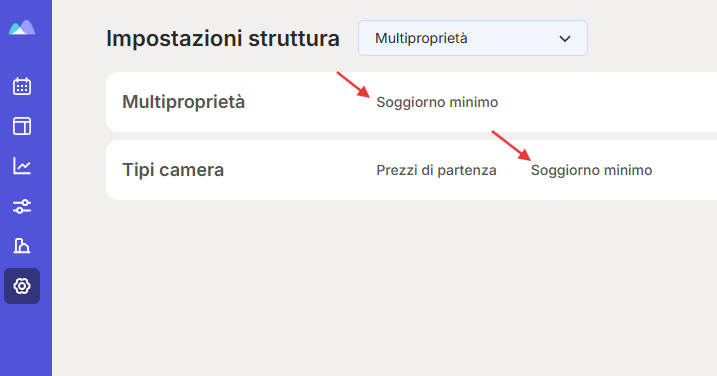Open the calendar view from the sidebar
This screenshot has width=717, height=376.
(22, 86)
